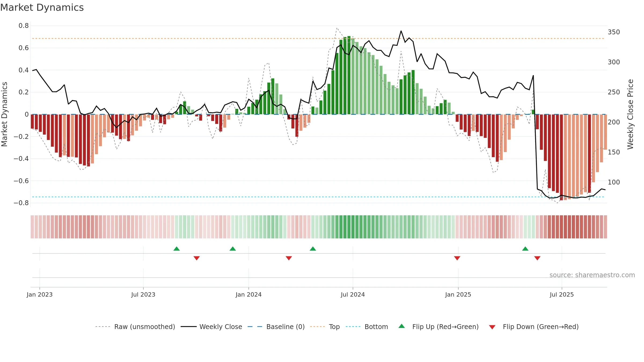Click the 100 price tick label
This screenshot has width=644, height=362.
(x=614, y=182)
